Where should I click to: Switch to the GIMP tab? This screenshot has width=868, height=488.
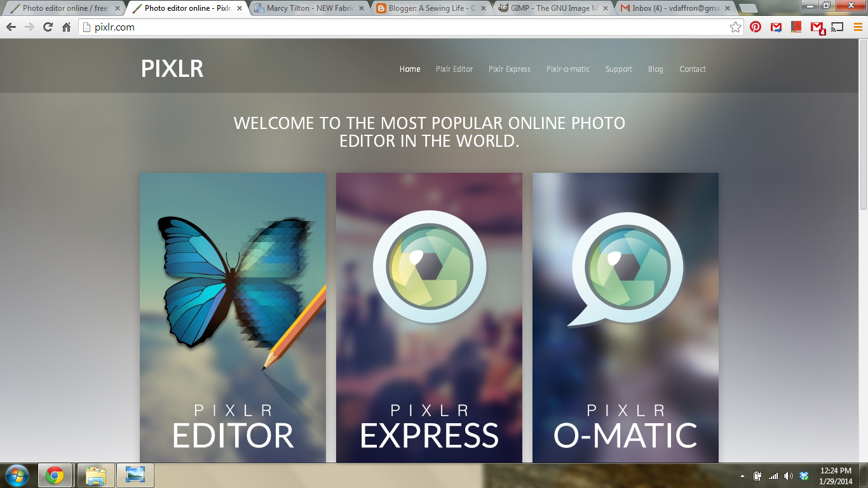click(x=553, y=8)
